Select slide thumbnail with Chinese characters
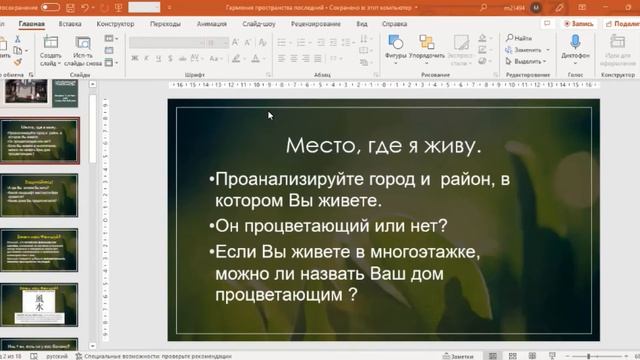640x360 pixels. point(39,304)
